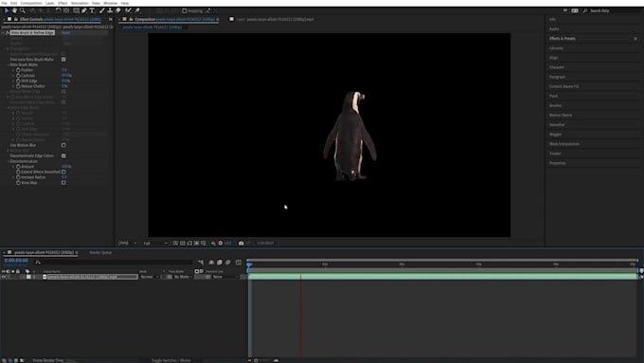
Task: Click Reset link for Roto Brush effect
Action: [x=65, y=32]
